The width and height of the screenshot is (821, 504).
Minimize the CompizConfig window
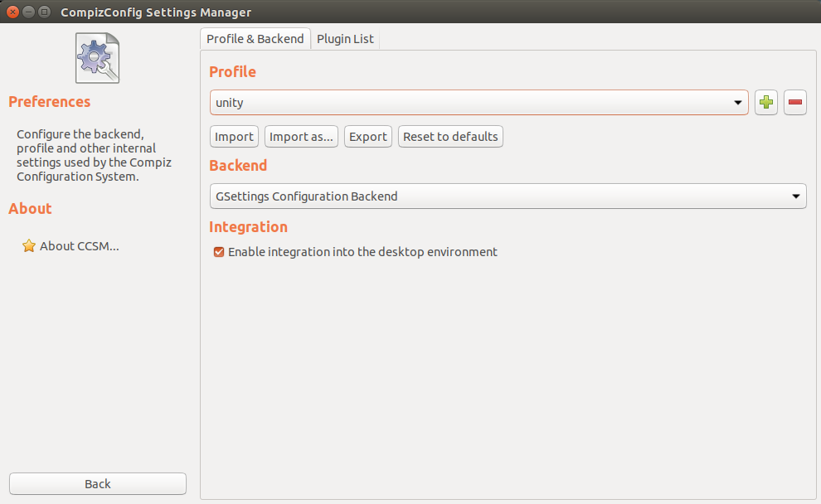29,12
